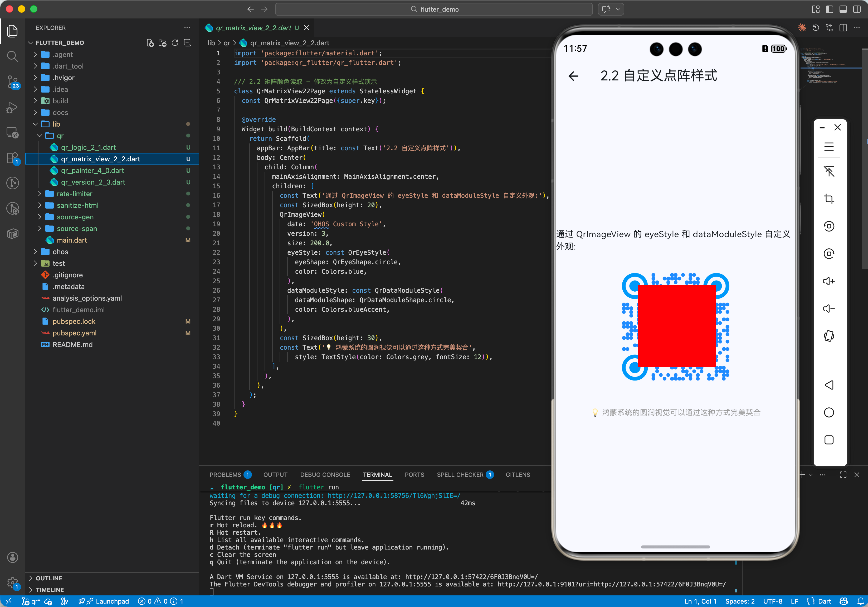The width and height of the screenshot is (868, 607).
Task: Click the emulator screenshot crop icon
Action: [829, 199]
